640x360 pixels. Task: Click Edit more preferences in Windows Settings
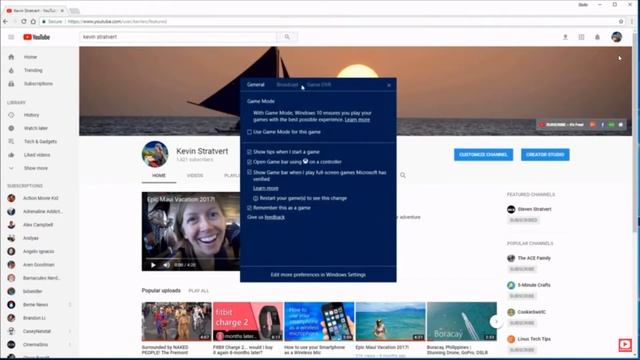(x=318, y=275)
